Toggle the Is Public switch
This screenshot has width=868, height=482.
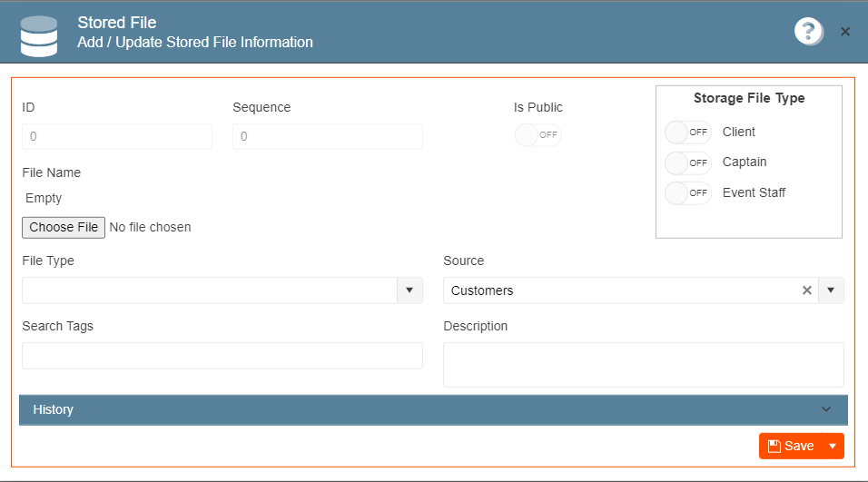pyautogui.click(x=538, y=135)
